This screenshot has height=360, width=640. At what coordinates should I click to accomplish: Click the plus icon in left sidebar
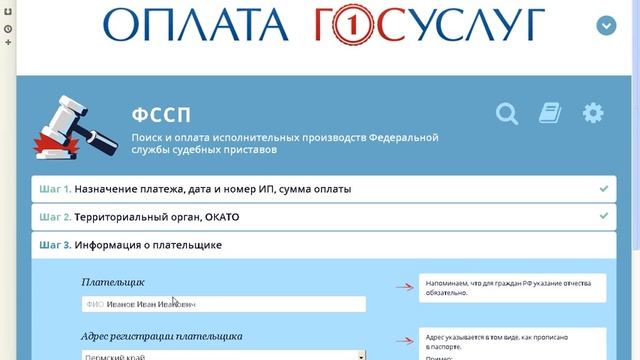pyautogui.click(x=8, y=42)
